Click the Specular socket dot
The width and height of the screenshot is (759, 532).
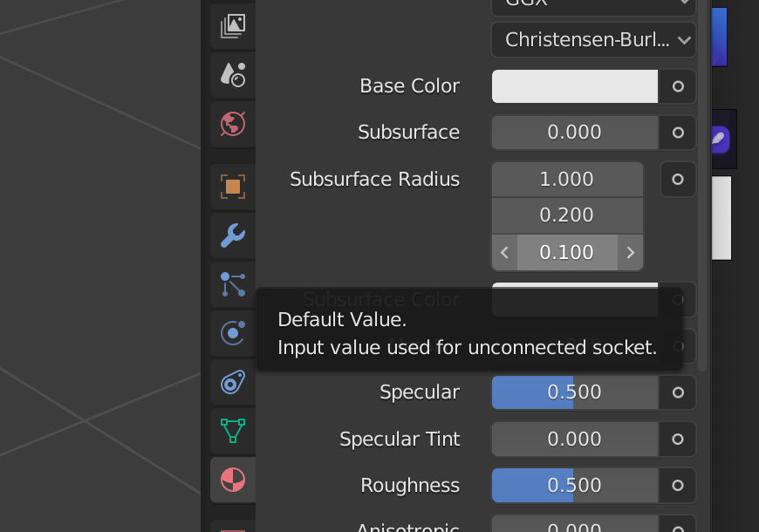tap(678, 392)
